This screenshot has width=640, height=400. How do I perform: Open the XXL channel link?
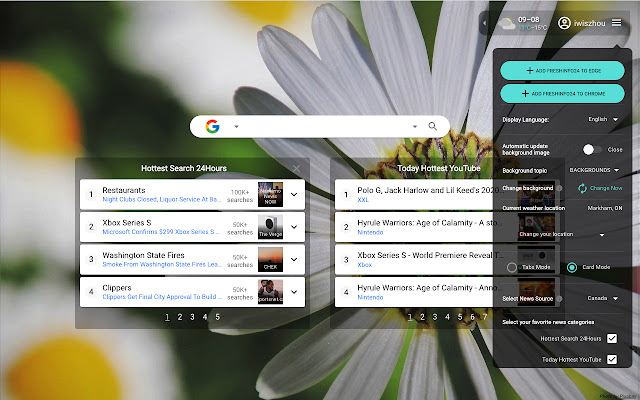[363, 200]
